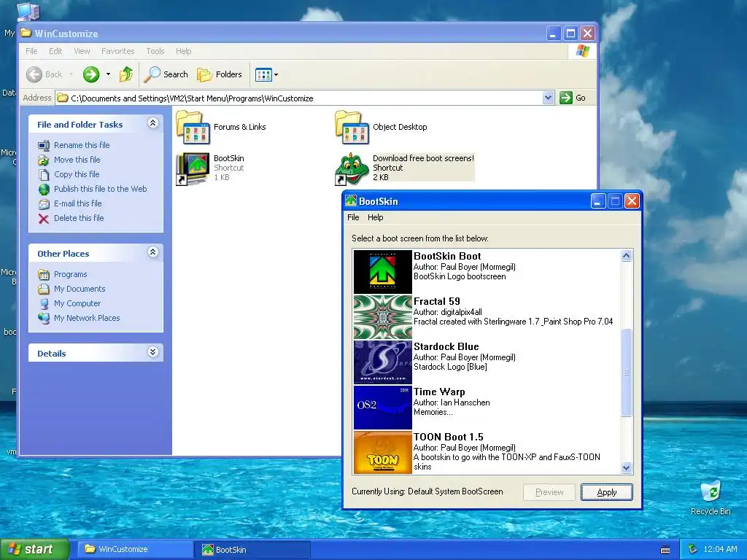Expand the Details panel
747x560 pixels.
click(153, 352)
